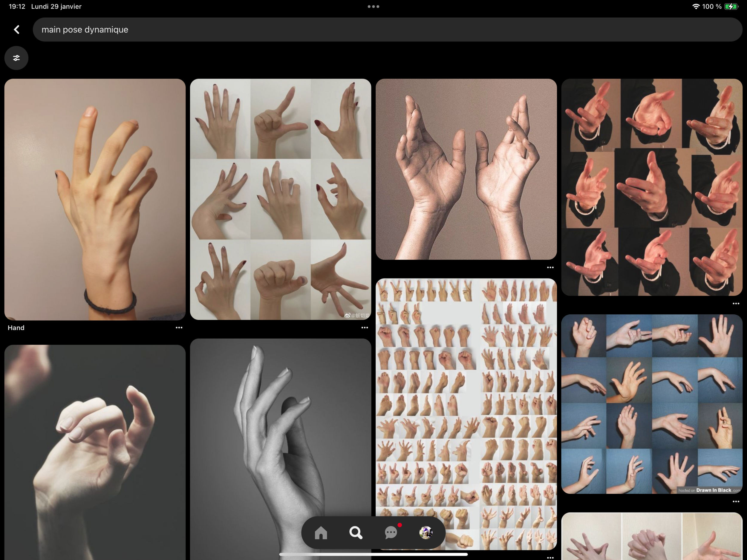Open profile avatar in bottom bar

point(426,533)
